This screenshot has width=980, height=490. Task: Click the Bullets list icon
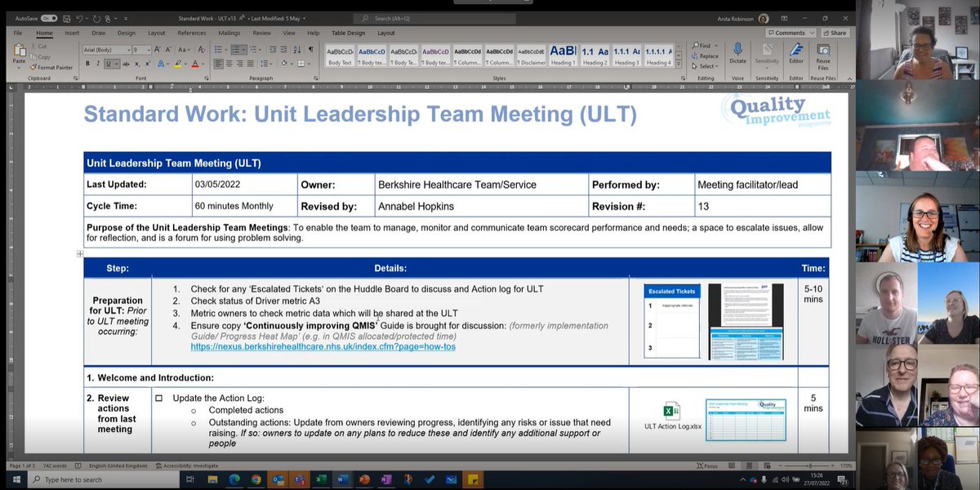pos(217,50)
